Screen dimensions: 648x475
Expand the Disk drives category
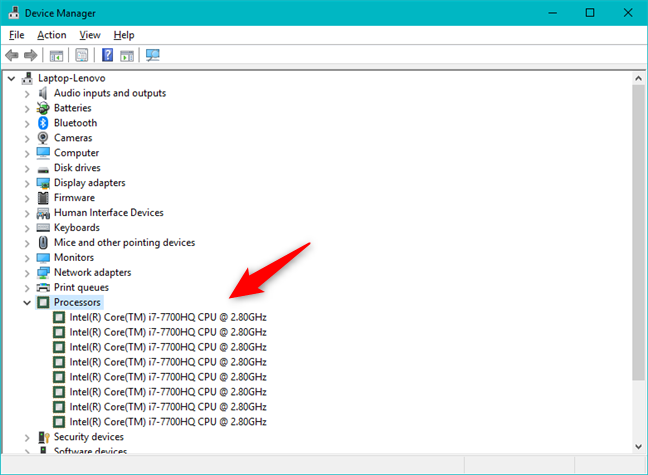click(27, 169)
